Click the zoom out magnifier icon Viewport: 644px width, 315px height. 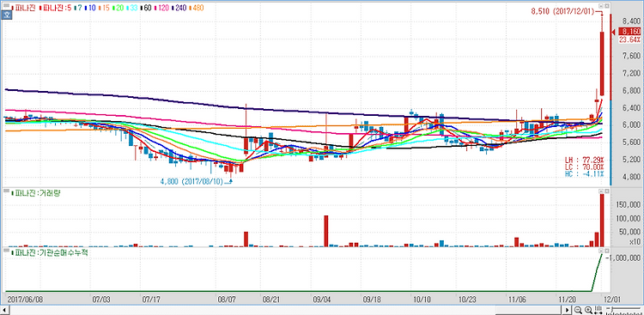pyautogui.click(x=578, y=310)
